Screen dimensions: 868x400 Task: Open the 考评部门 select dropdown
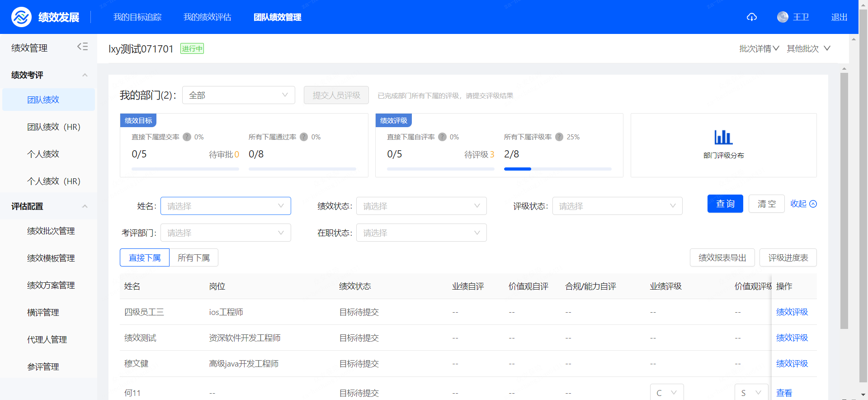226,233
